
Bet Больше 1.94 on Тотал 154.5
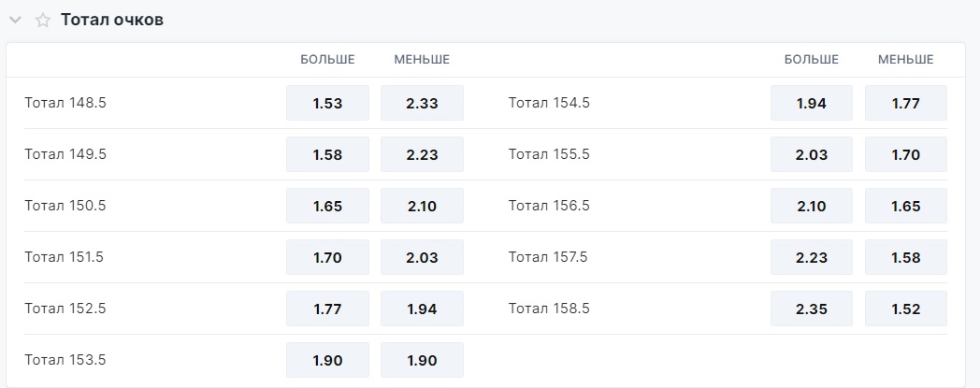click(812, 103)
